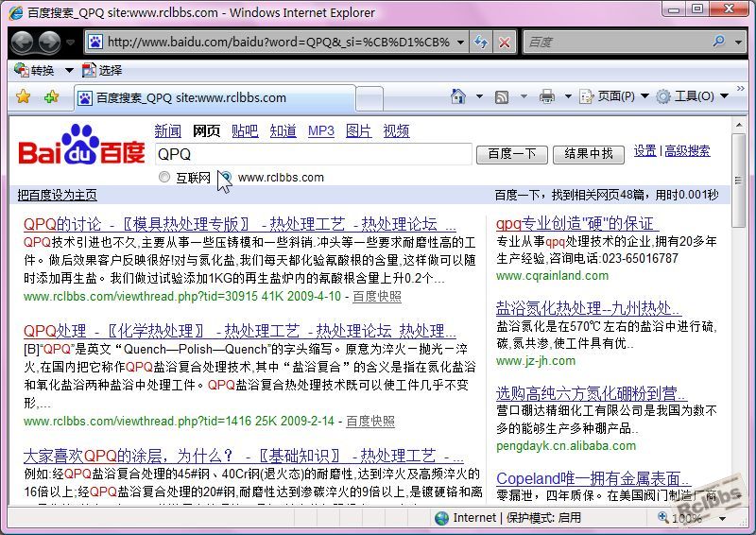Screen dimensions: 756x535
Task: Click the Print icon
Action: (x=546, y=96)
